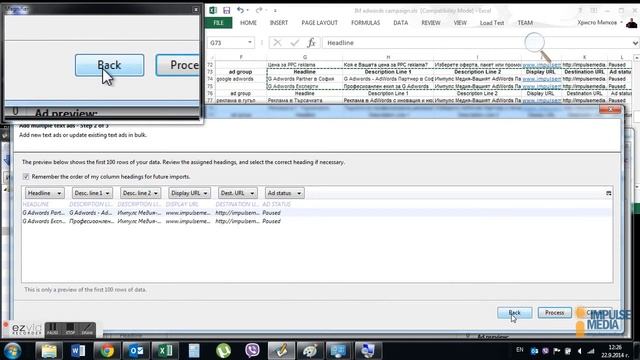The width and height of the screenshot is (640, 360).
Task: Click the table column-options icon at right of headers
Action: (609, 193)
